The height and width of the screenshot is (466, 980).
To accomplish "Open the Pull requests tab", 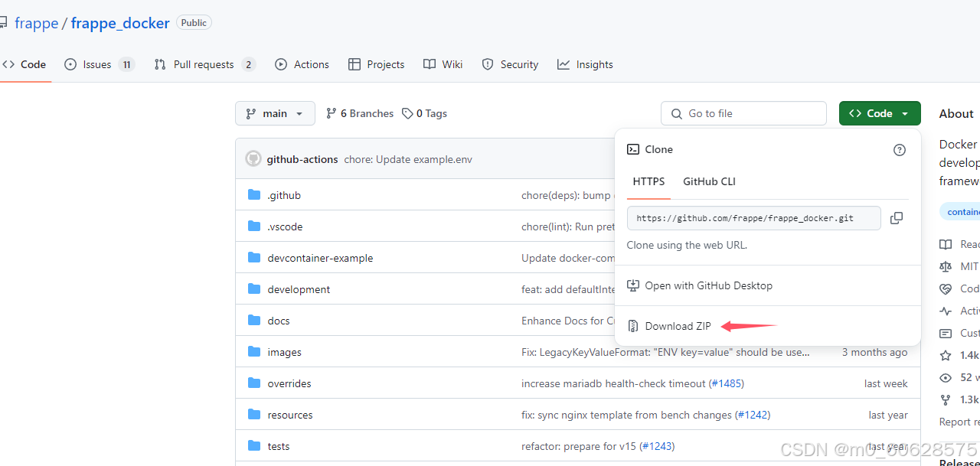I will click(x=204, y=64).
